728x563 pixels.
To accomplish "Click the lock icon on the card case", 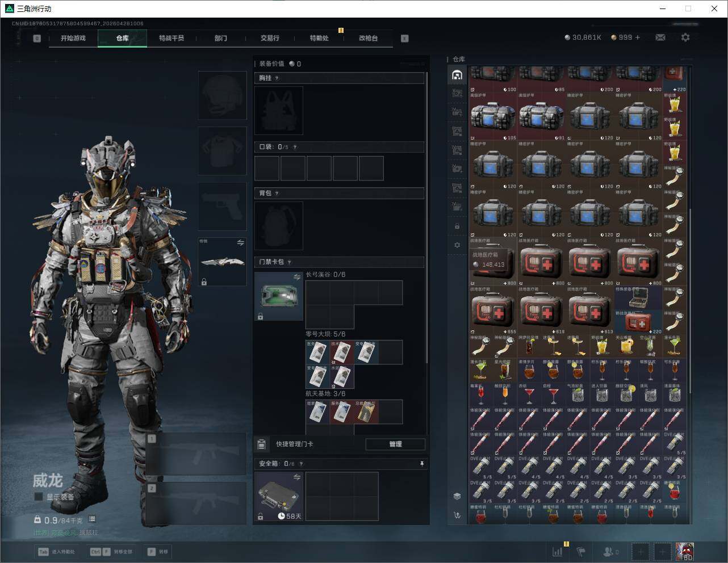I will click(261, 316).
